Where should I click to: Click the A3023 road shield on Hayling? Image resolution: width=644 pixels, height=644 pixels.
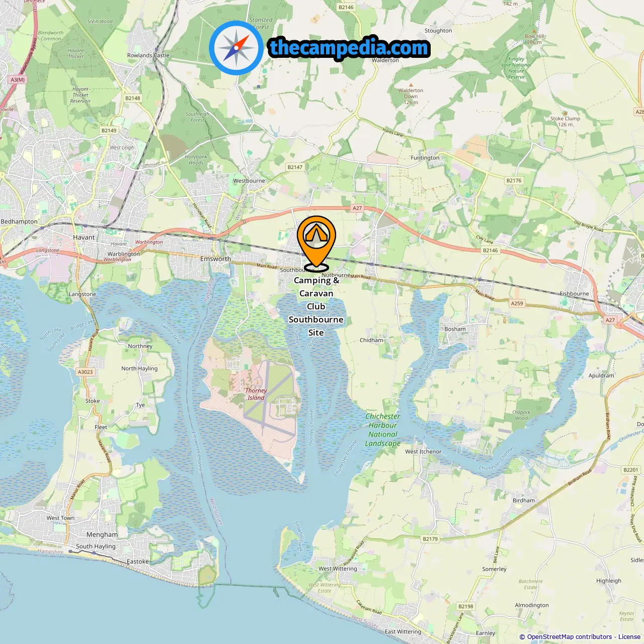[x=86, y=372]
